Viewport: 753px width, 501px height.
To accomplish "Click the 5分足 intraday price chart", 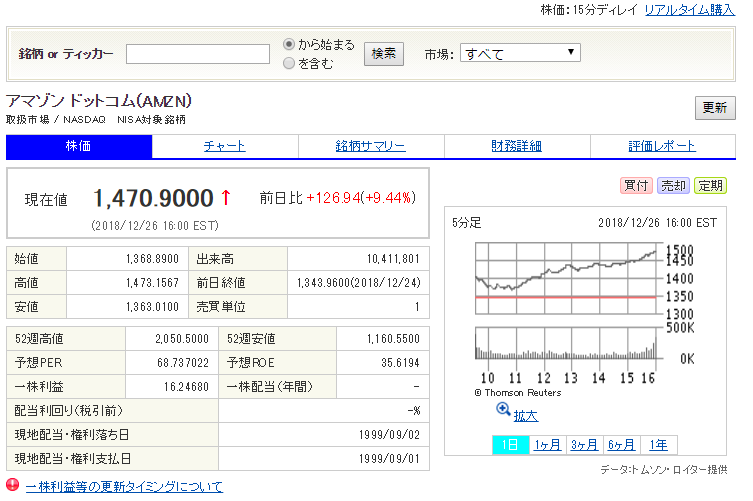I will coord(566,278).
